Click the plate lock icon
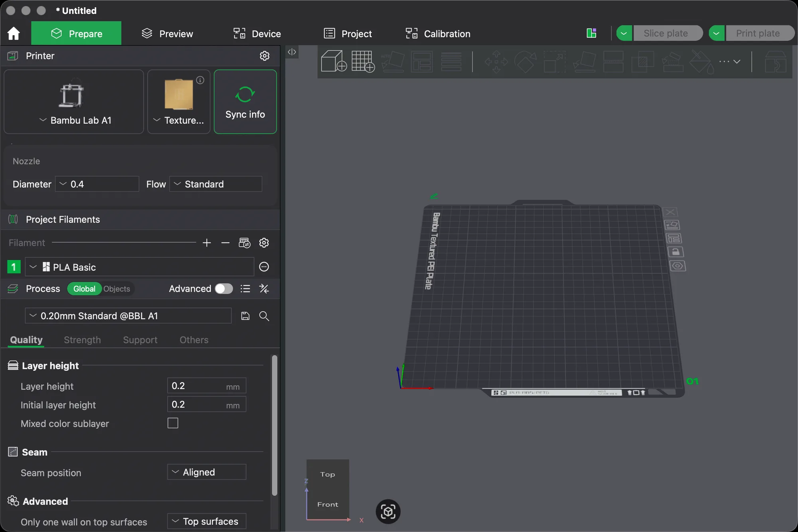798x532 pixels. pos(676,252)
